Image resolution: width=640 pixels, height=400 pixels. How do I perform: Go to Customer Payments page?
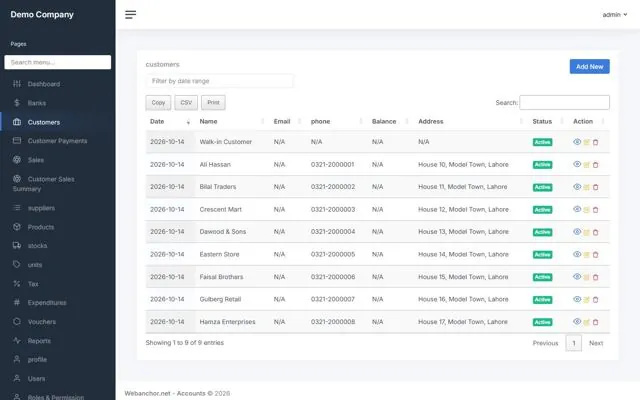pyautogui.click(x=58, y=141)
